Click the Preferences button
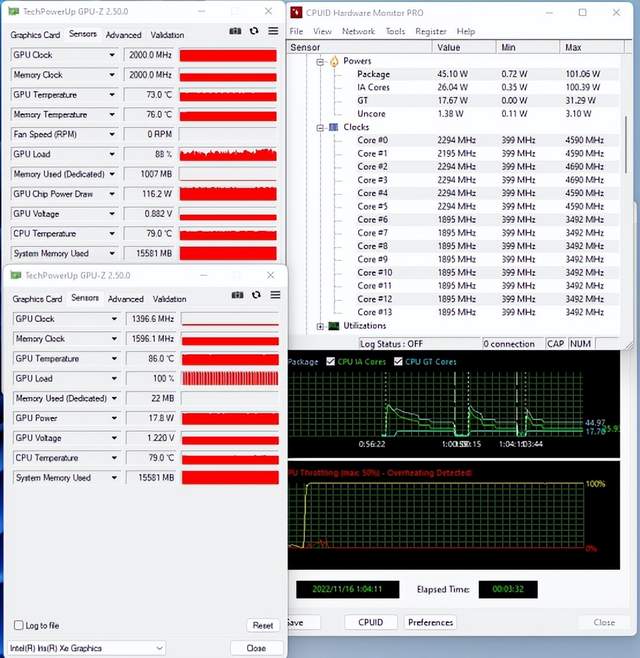This screenshot has width=640, height=658. click(430, 622)
